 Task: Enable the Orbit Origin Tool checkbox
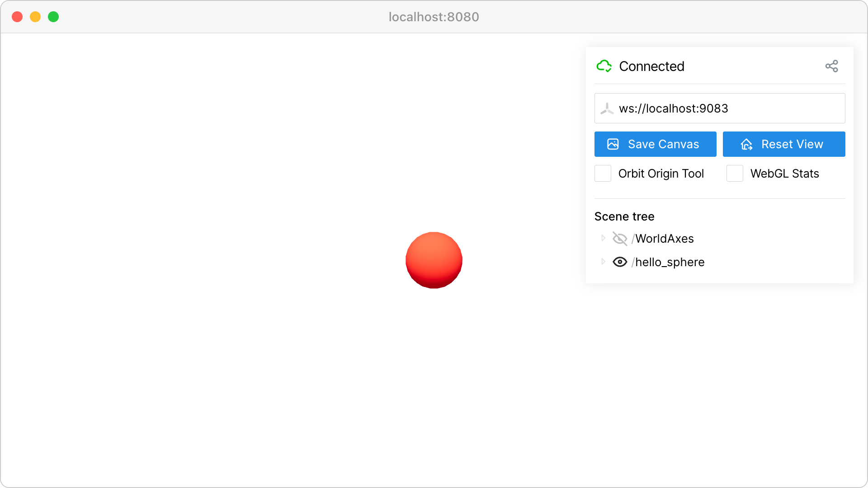tap(603, 174)
